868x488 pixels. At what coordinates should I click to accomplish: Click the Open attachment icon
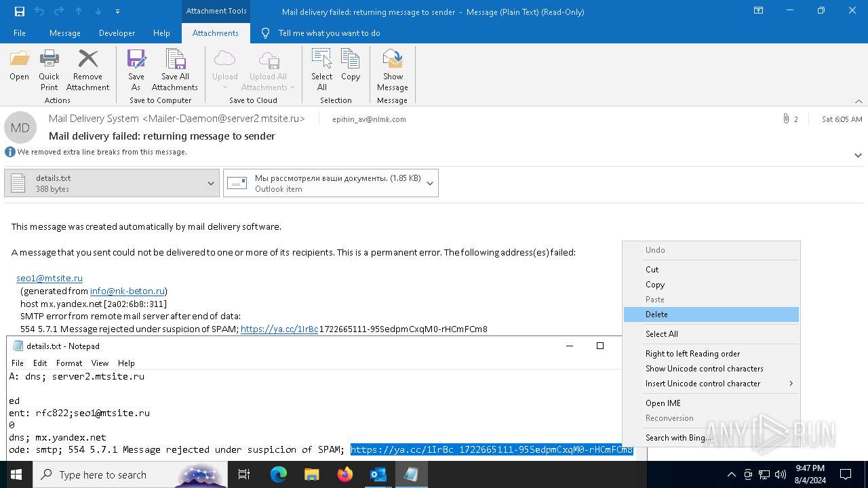click(x=19, y=66)
